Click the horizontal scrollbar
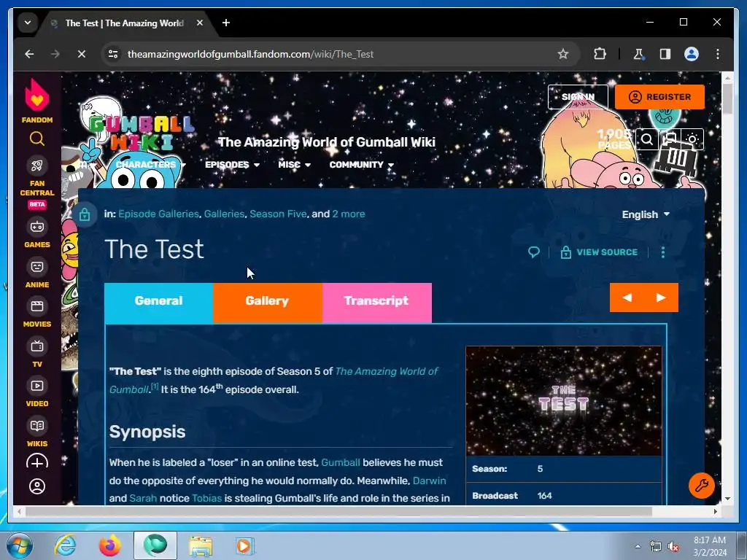 (338, 511)
